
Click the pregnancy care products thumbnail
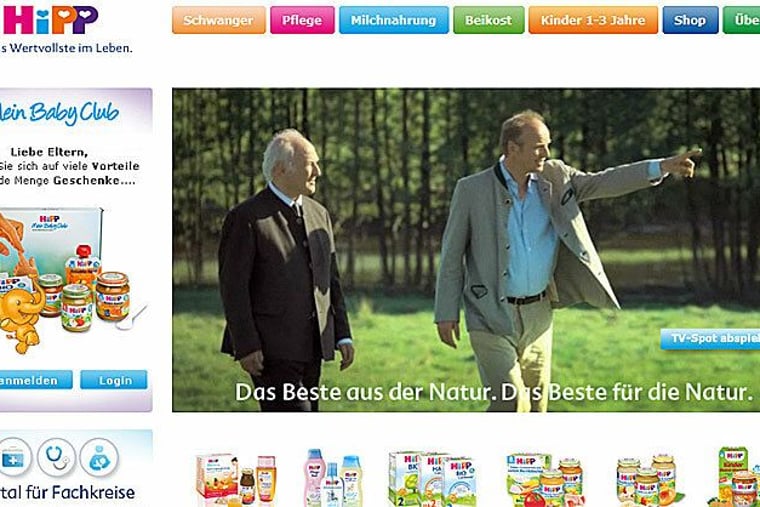(x=236, y=479)
